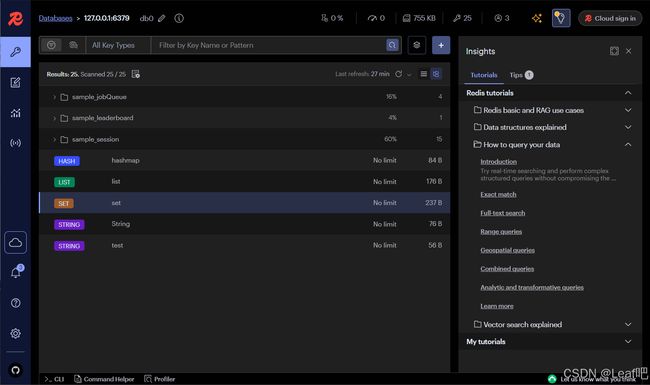Go back to the Databases list
The image size is (650, 385).
(55, 18)
